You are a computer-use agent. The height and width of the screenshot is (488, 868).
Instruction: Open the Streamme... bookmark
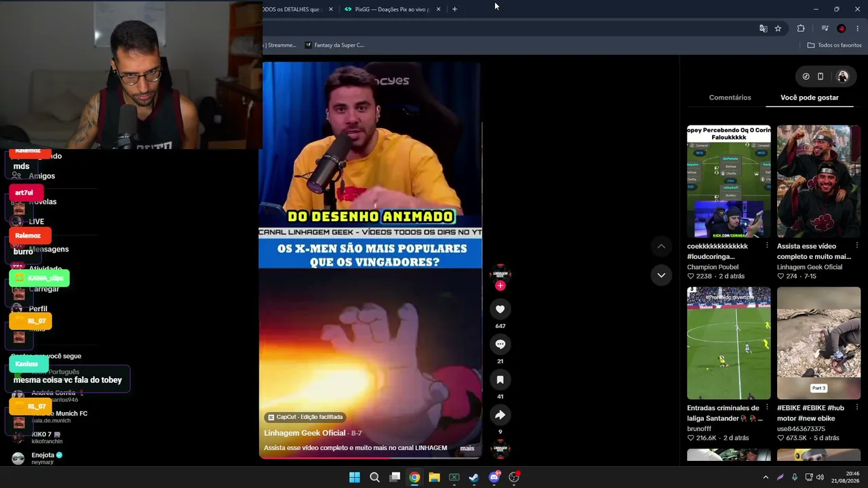[x=281, y=45]
